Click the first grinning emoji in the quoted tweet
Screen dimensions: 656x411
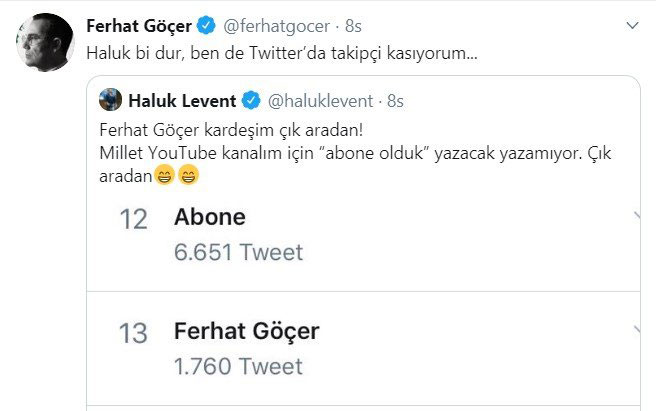tap(165, 178)
